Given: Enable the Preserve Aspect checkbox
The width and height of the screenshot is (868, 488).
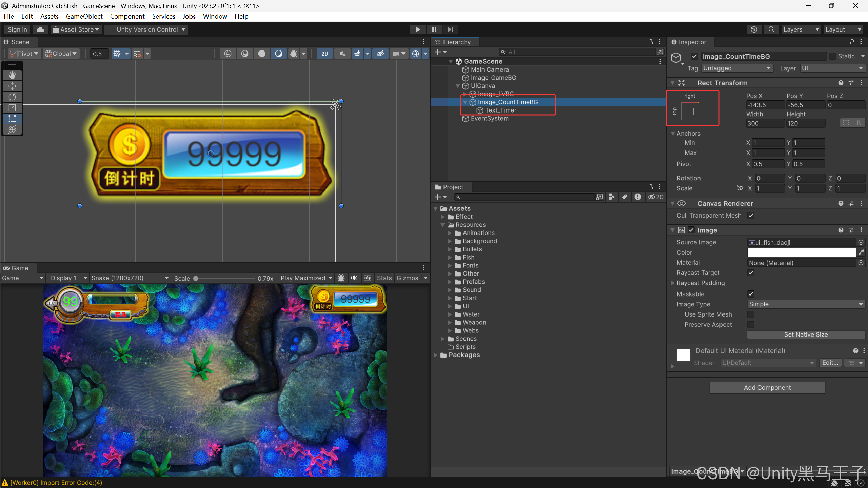Looking at the screenshot, I should click(751, 325).
